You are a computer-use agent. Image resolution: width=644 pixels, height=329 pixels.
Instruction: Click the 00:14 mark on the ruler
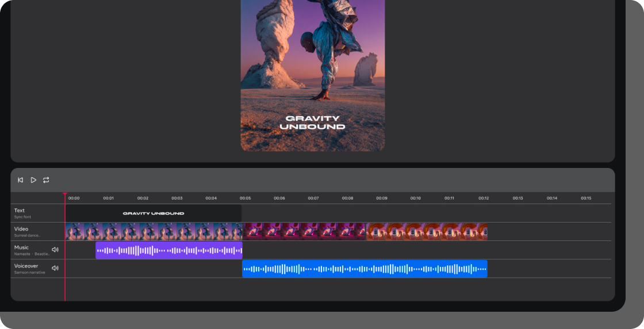552,198
